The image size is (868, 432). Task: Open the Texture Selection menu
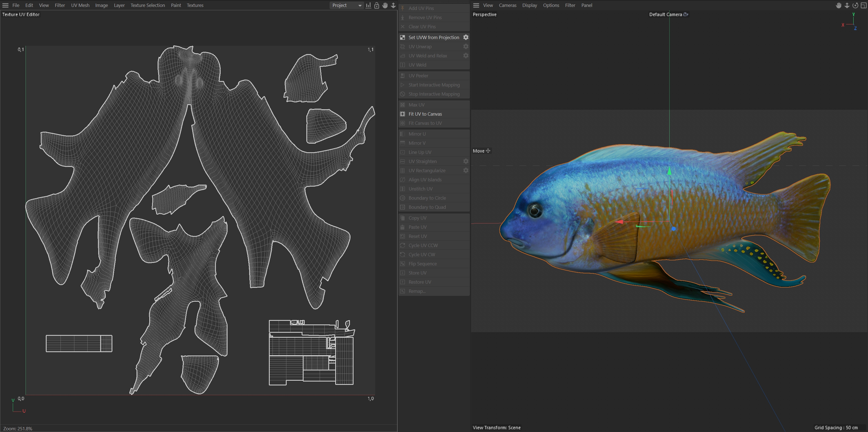[148, 5]
